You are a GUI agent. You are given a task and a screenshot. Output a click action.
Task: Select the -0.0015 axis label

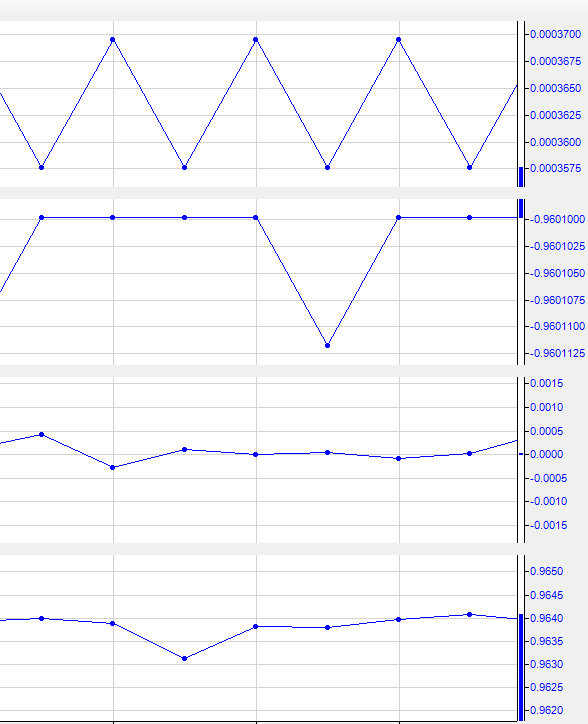click(548, 525)
